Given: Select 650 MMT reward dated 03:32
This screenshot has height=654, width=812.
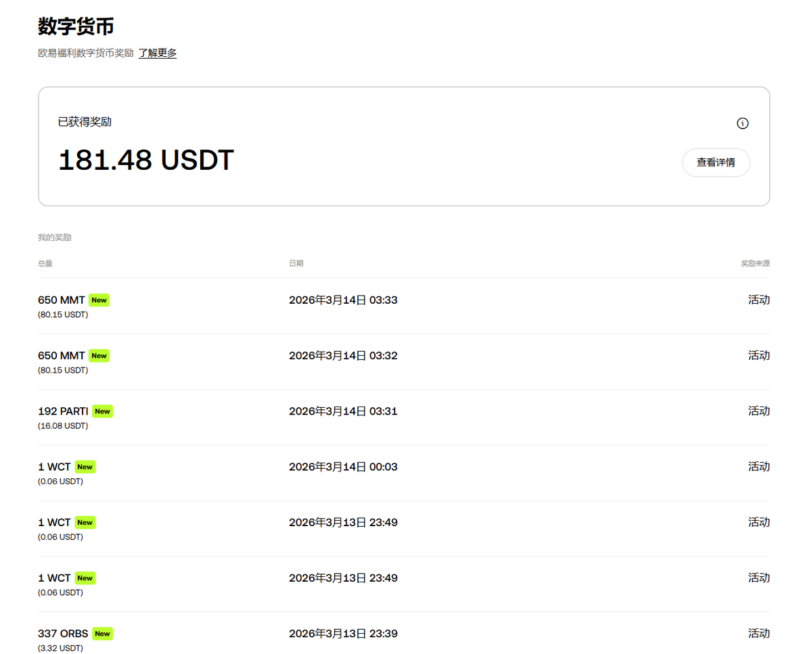Looking at the screenshot, I should pyautogui.click(x=62, y=355).
